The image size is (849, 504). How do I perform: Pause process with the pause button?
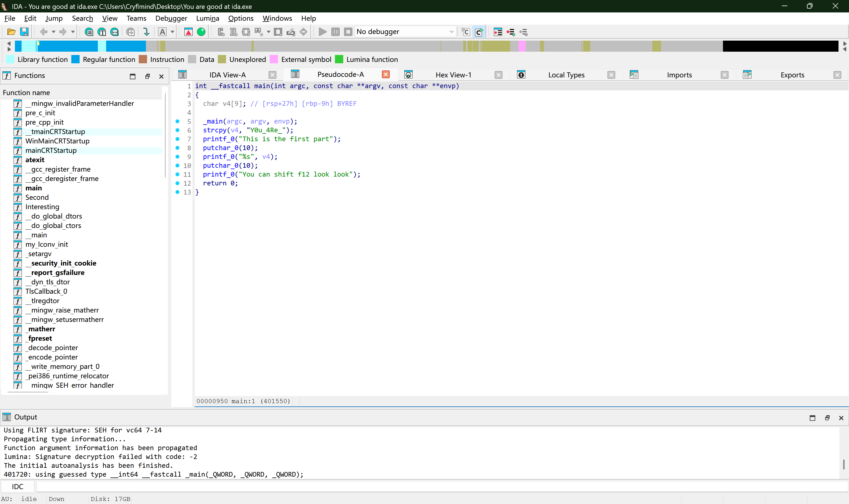[336, 32]
